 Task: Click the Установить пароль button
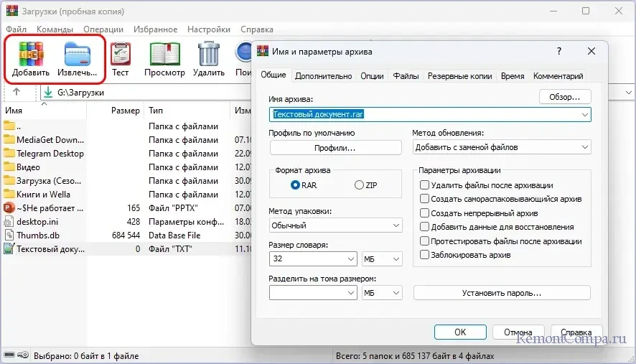[502, 293]
